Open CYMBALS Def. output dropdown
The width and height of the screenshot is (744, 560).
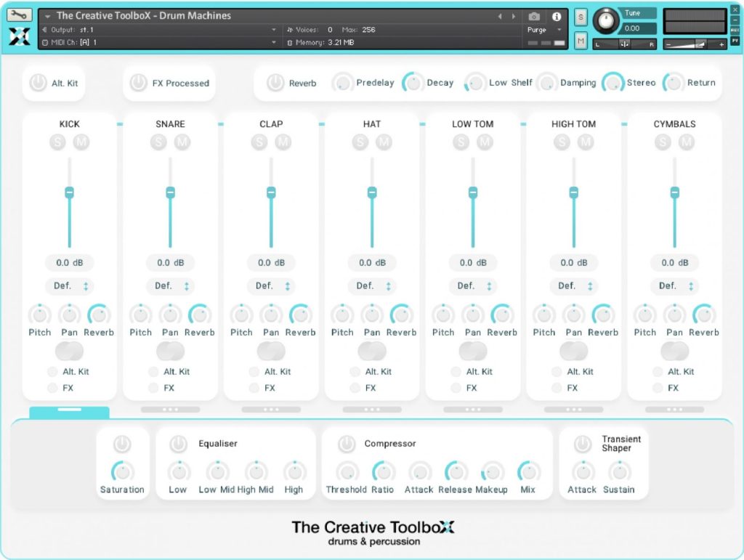coord(675,286)
